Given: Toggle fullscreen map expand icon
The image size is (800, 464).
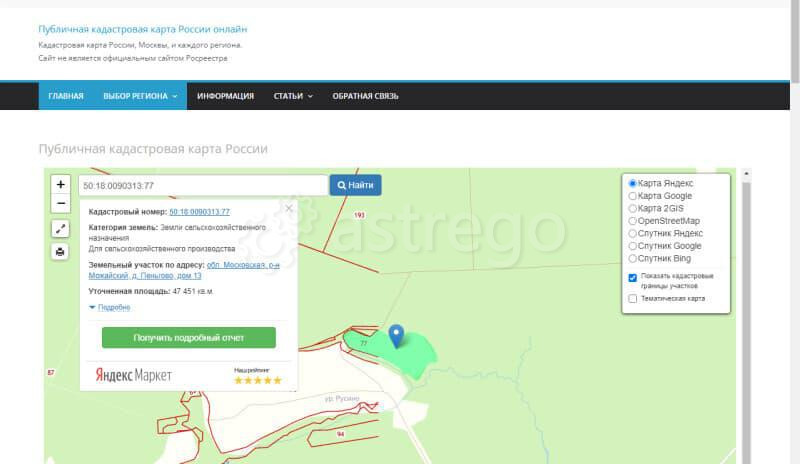Looking at the screenshot, I should click(x=60, y=229).
